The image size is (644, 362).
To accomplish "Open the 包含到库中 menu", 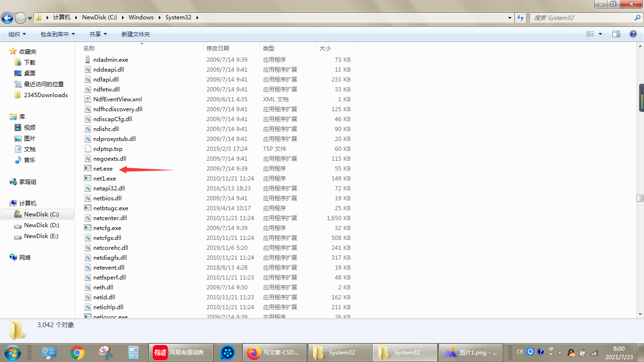I will (58, 34).
